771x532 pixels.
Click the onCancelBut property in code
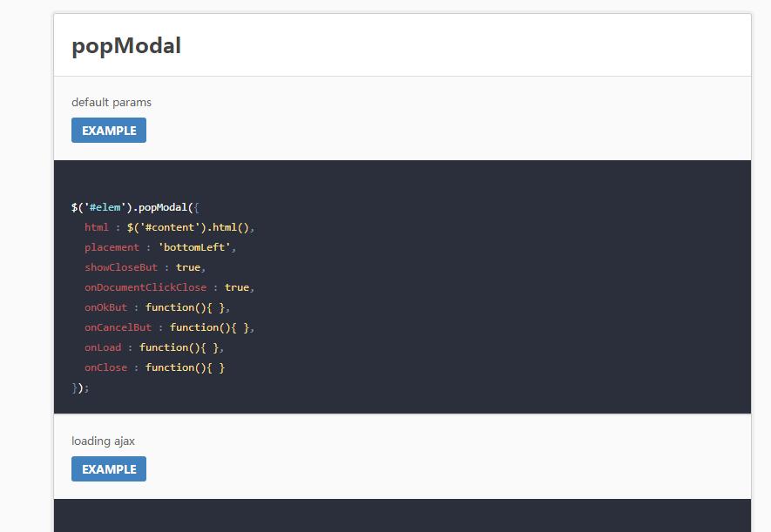pyautogui.click(x=118, y=327)
